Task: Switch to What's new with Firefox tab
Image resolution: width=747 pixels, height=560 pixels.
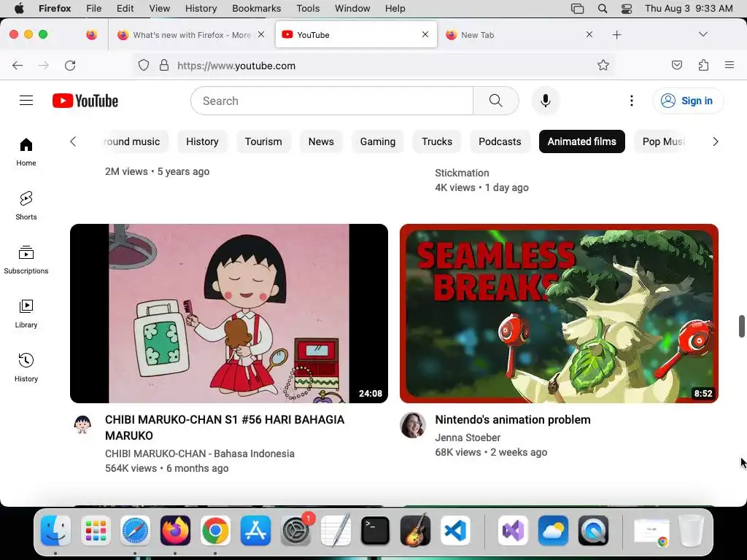Action: [x=192, y=35]
